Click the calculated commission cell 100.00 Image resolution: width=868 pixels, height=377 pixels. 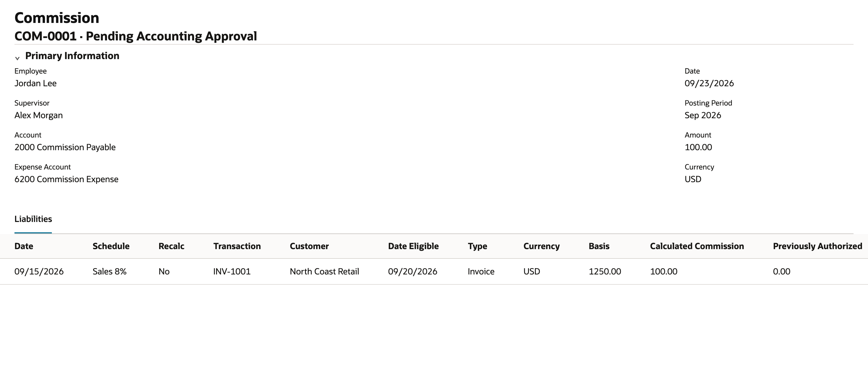coord(663,271)
